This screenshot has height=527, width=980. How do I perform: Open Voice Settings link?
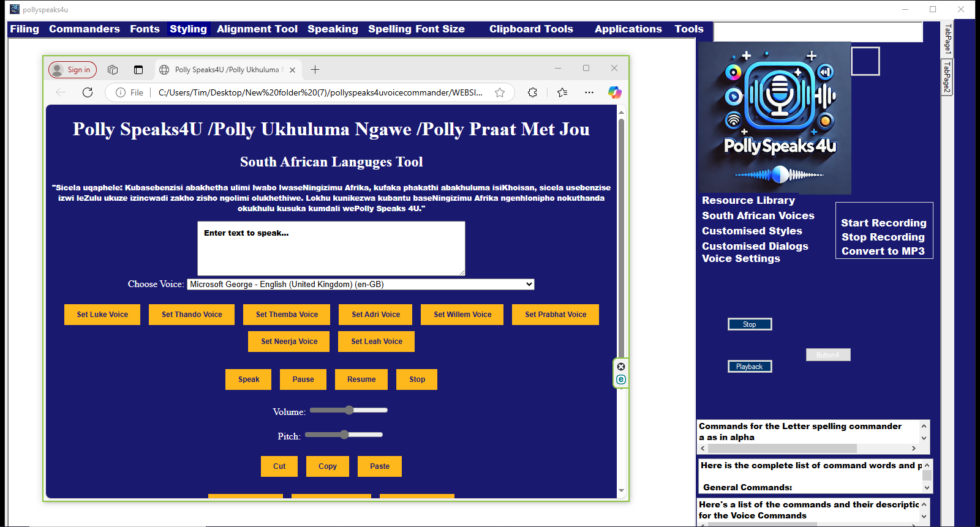click(741, 258)
